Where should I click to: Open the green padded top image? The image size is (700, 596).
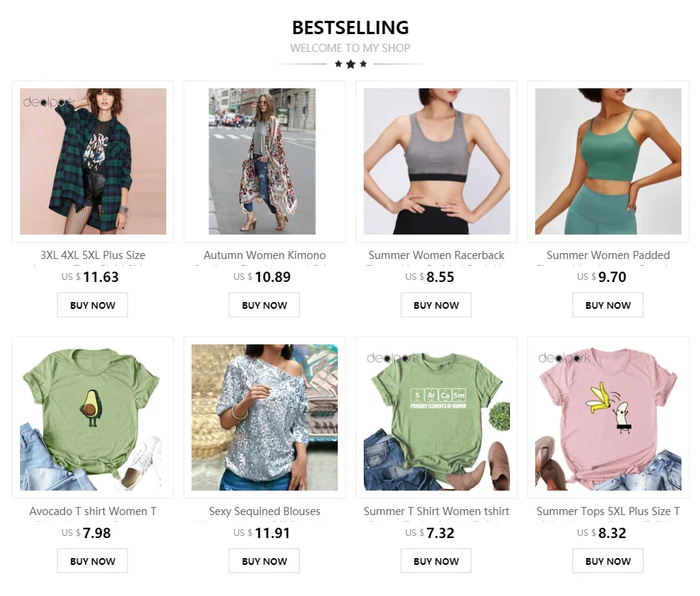click(x=608, y=161)
